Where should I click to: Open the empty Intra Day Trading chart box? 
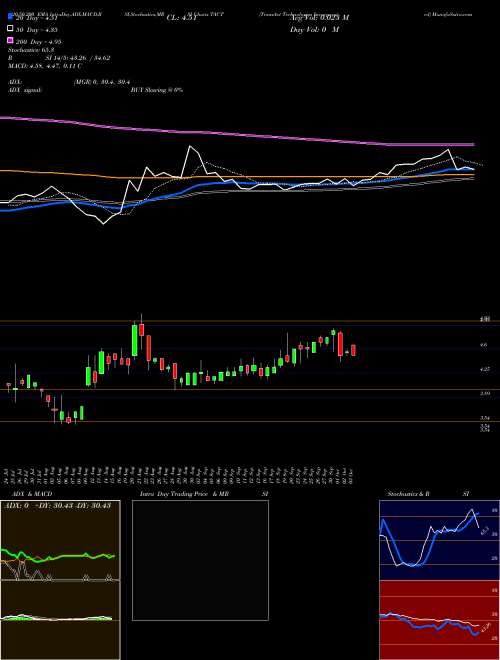point(200,560)
